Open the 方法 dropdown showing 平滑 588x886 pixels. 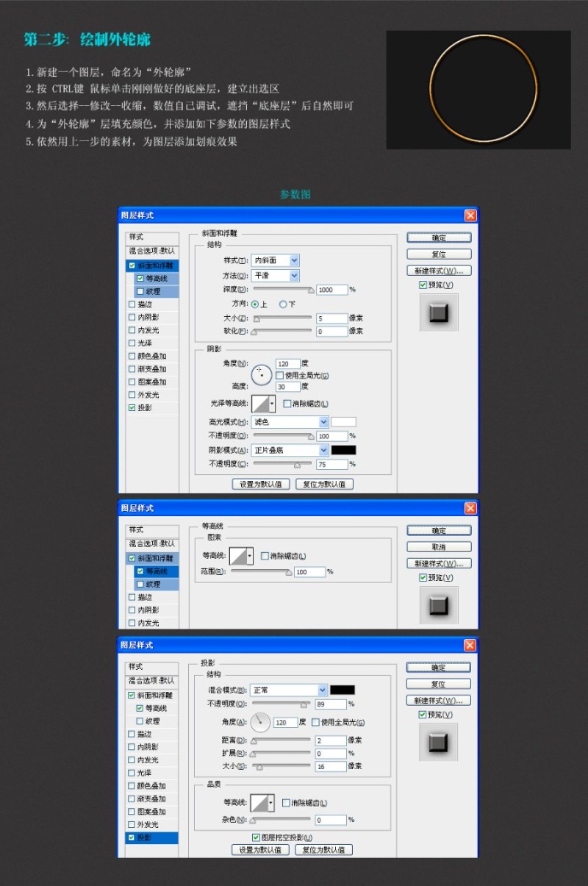pyautogui.click(x=276, y=275)
